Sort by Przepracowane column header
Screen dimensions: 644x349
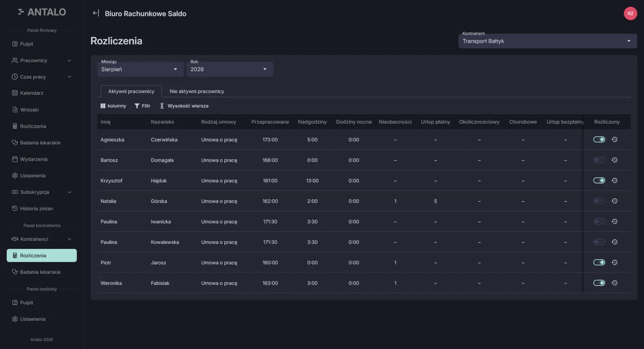(x=270, y=122)
